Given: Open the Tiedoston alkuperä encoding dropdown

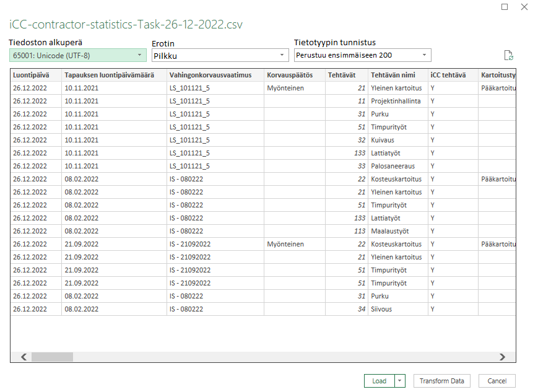Looking at the screenshot, I should tap(78, 55).
